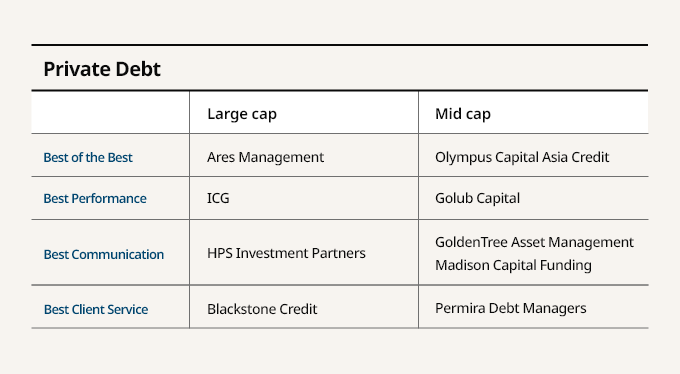680x374 pixels.
Task: Click the empty top-left header cell
Action: [x=110, y=112]
